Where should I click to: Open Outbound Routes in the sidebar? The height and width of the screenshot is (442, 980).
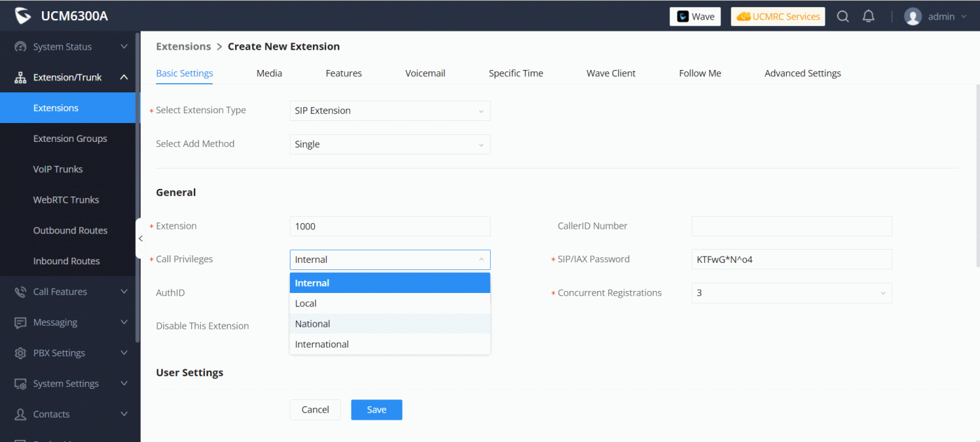click(70, 230)
